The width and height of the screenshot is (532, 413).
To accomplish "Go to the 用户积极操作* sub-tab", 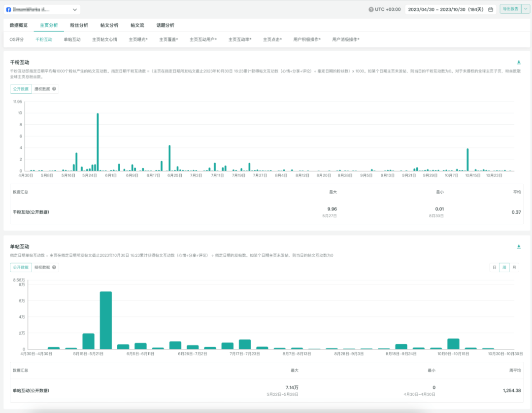I will 307,39.
